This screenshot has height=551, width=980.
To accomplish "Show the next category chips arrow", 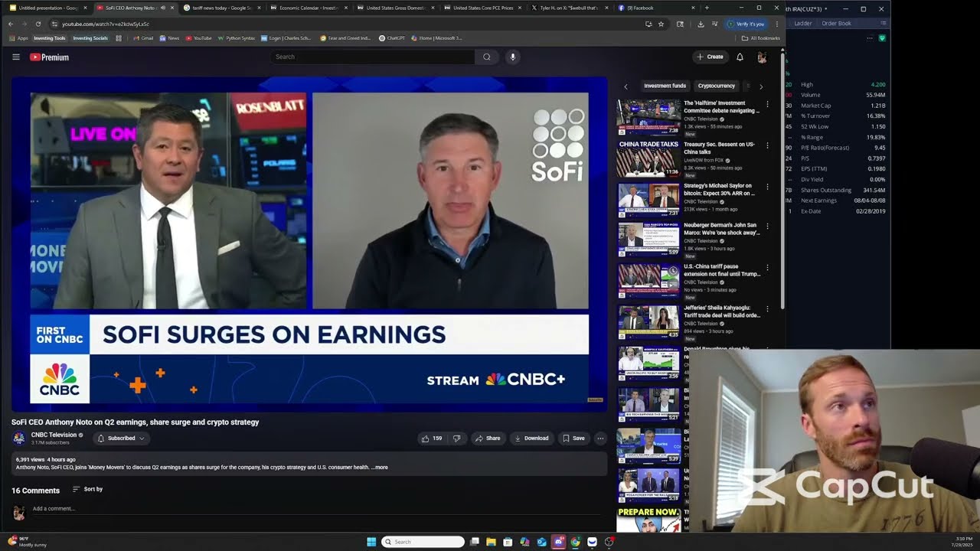I will (x=760, y=86).
